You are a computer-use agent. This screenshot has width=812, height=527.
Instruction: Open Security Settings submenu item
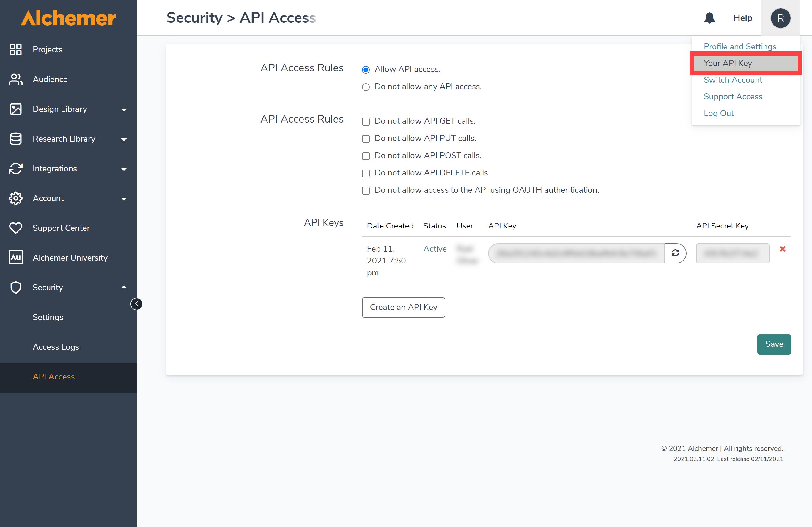[x=48, y=317]
